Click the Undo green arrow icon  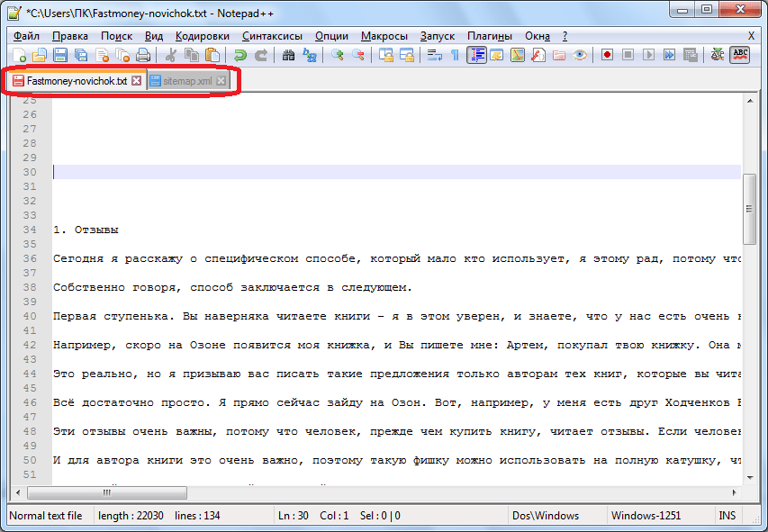click(x=240, y=55)
